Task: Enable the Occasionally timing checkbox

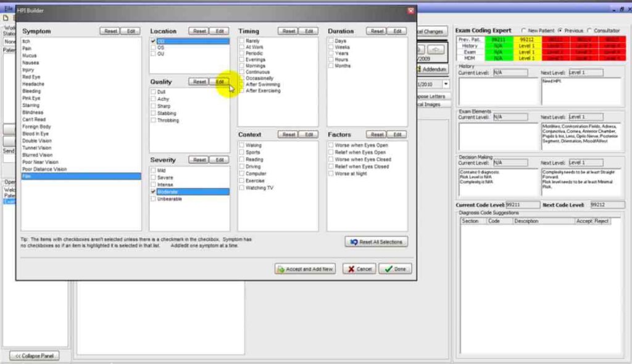Action: point(242,78)
